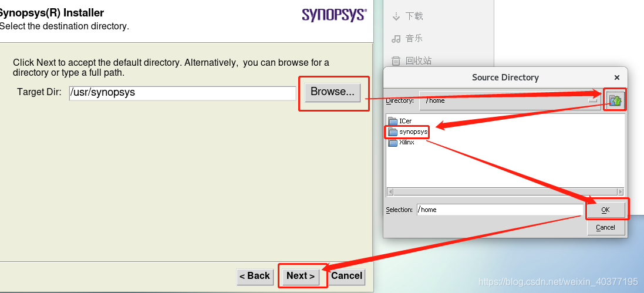Screen dimensions: 644x293
Task: Click Next in the Synopsys Installer
Action: tap(301, 276)
